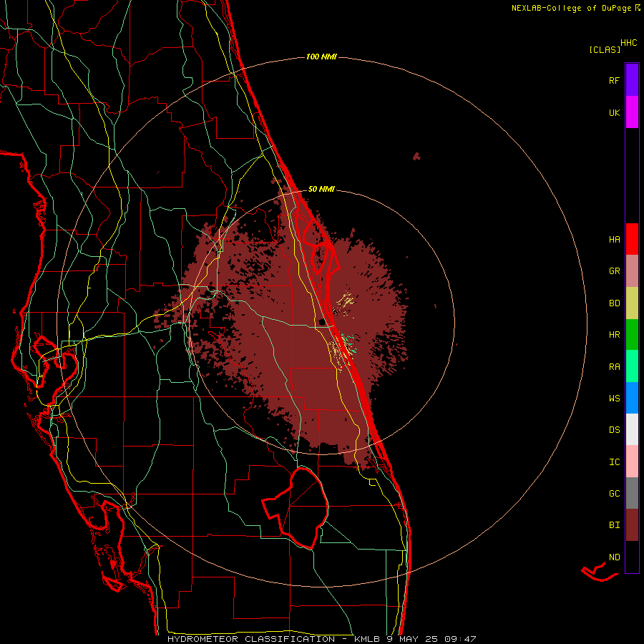The width and height of the screenshot is (644, 644).
Task: Click the IC light-pink legend swatch
Action: coord(632,462)
